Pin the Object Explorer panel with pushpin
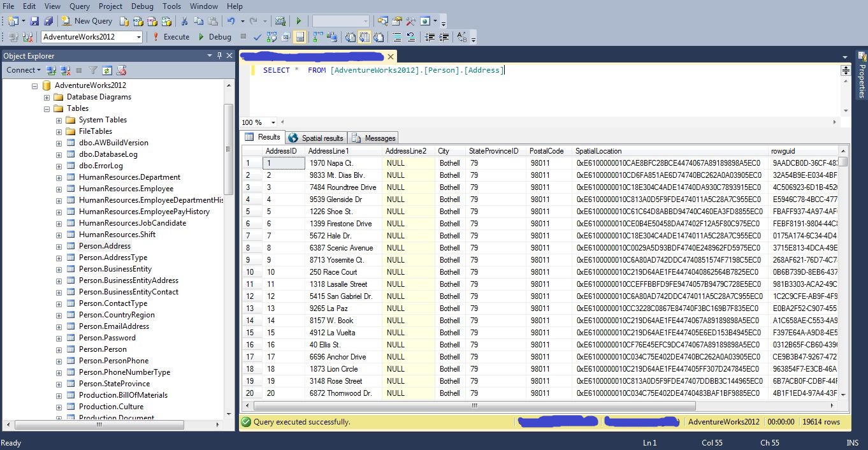The image size is (868, 450). tap(219, 56)
